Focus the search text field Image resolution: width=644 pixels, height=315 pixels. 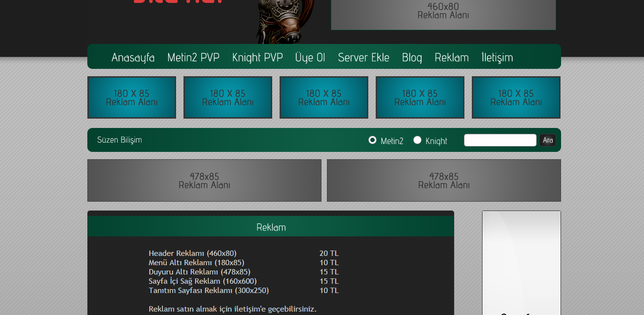click(x=500, y=140)
